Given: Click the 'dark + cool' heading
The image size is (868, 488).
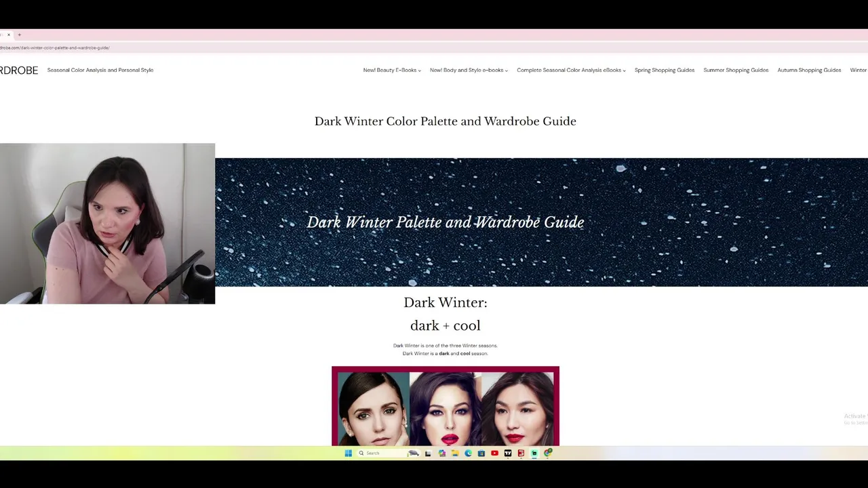Looking at the screenshot, I should coord(445,325).
